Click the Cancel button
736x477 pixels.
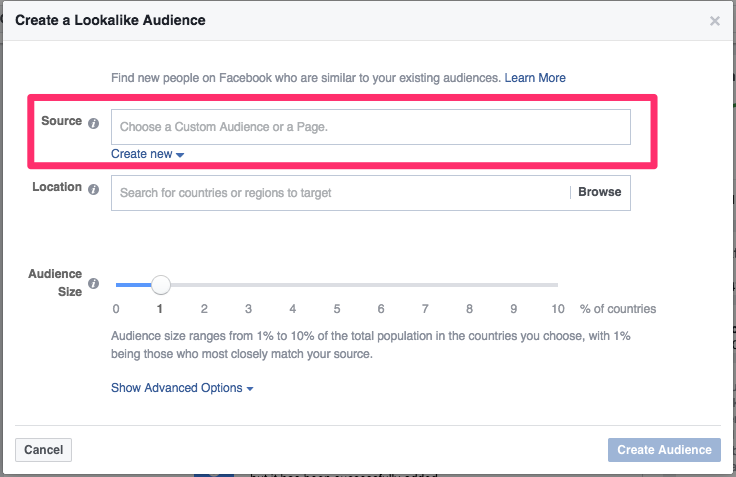[x=43, y=450]
